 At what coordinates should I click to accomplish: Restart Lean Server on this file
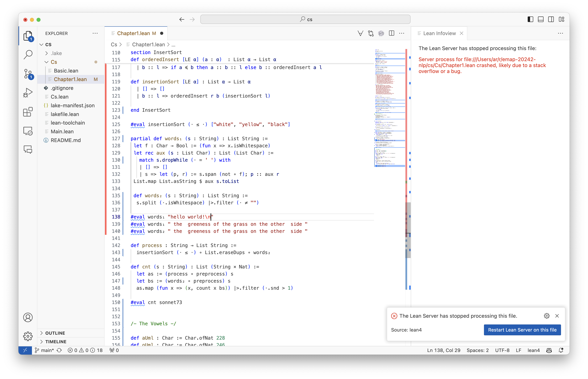pyautogui.click(x=522, y=330)
